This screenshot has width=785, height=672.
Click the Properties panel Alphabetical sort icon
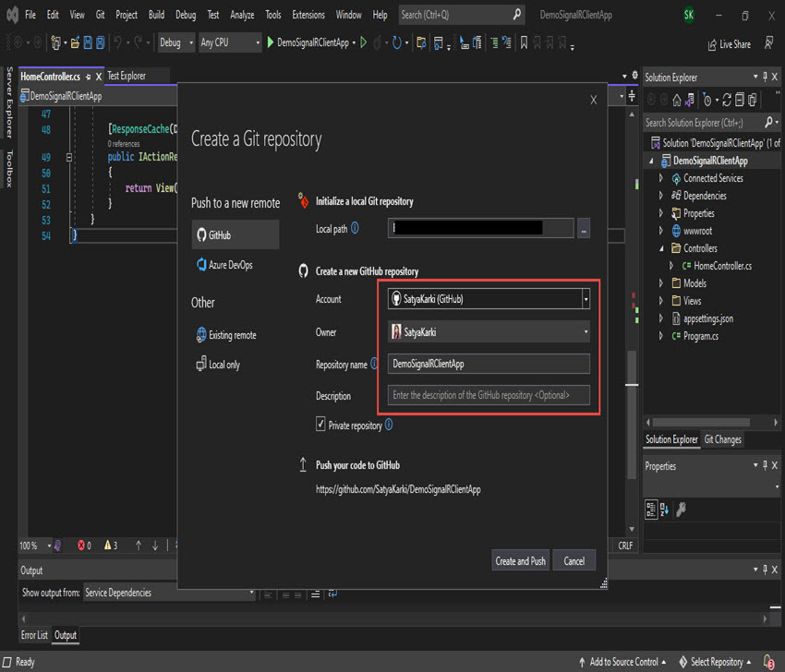tap(664, 510)
